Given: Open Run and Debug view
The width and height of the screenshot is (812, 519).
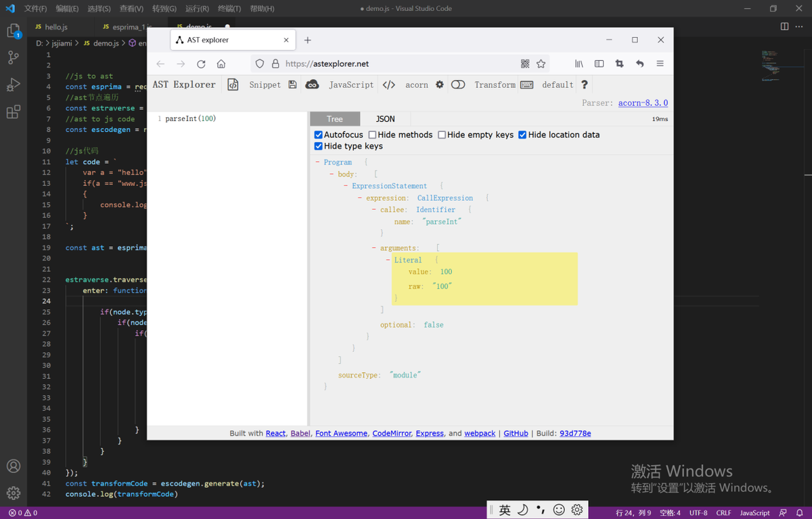Looking at the screenshot, I should (x=14, y=85).
